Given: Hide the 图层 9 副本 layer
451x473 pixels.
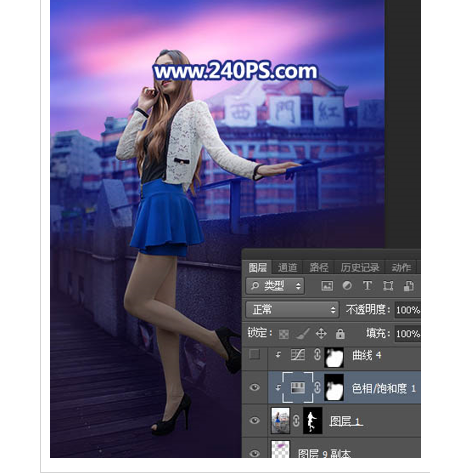Looking at the screenshot, I should (255, 453).
